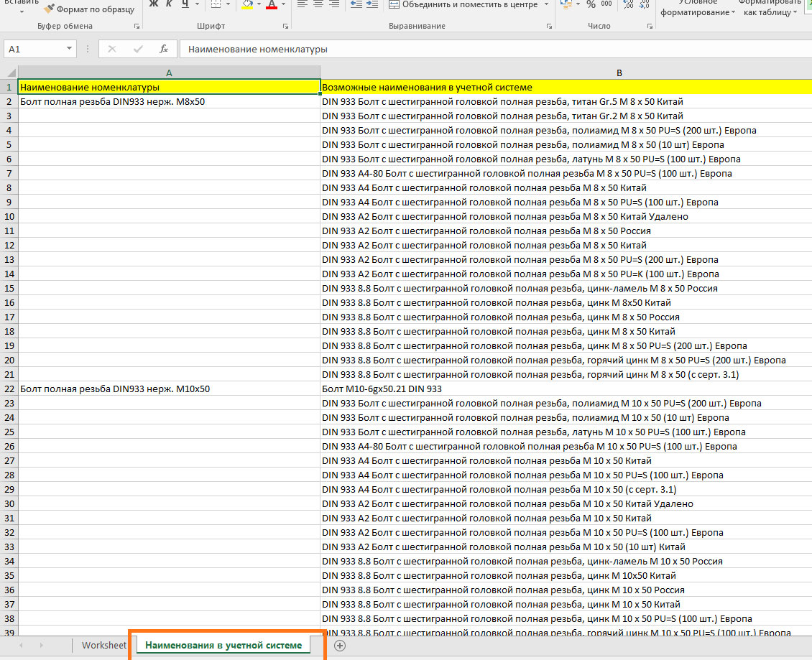
Task: Apply percent style number format
Action: (591, 4)
